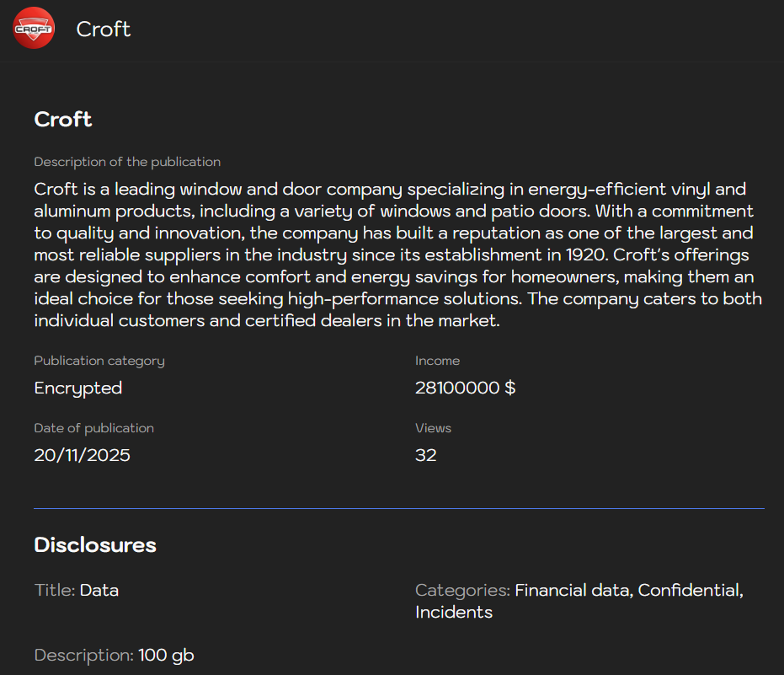
Task: Select the bold Croft heading
Action: point(63,119)
